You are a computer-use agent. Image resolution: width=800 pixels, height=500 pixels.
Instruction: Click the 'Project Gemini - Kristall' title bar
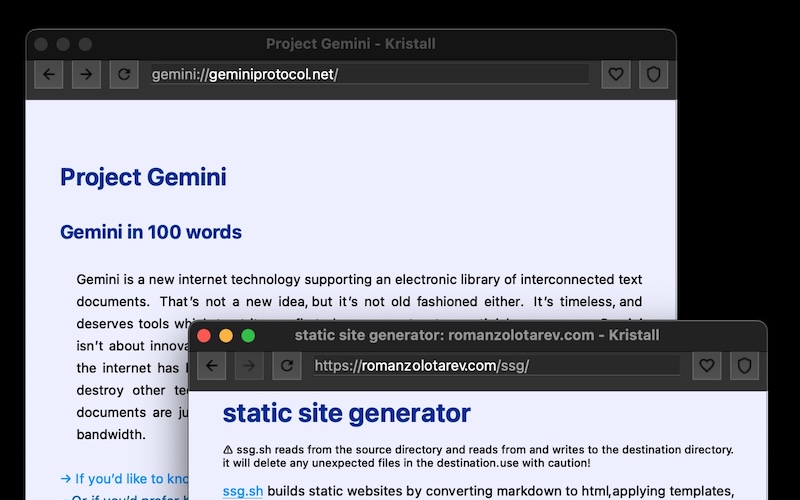350,44
